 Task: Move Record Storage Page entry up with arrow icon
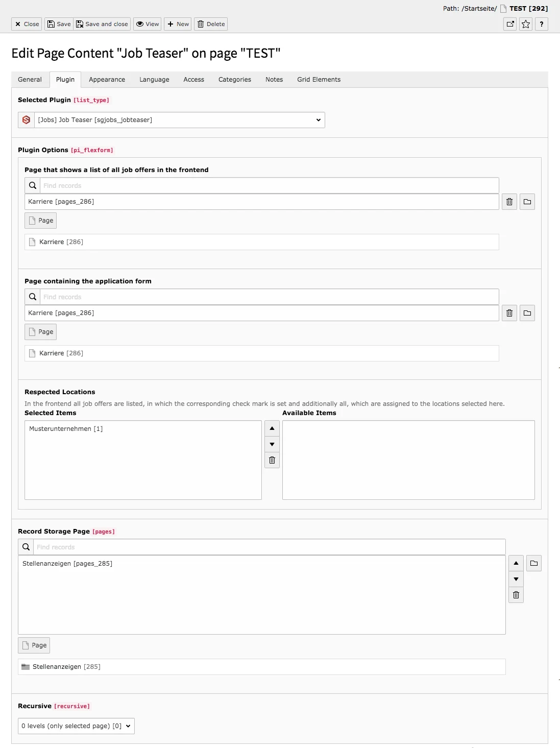[516, 563]
